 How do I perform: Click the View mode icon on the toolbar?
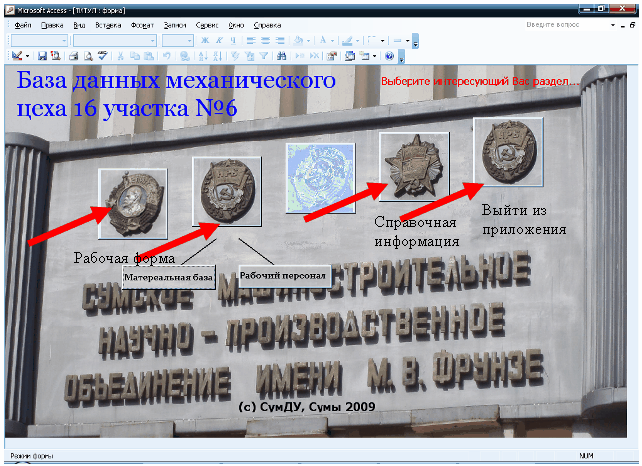(17, 56)
